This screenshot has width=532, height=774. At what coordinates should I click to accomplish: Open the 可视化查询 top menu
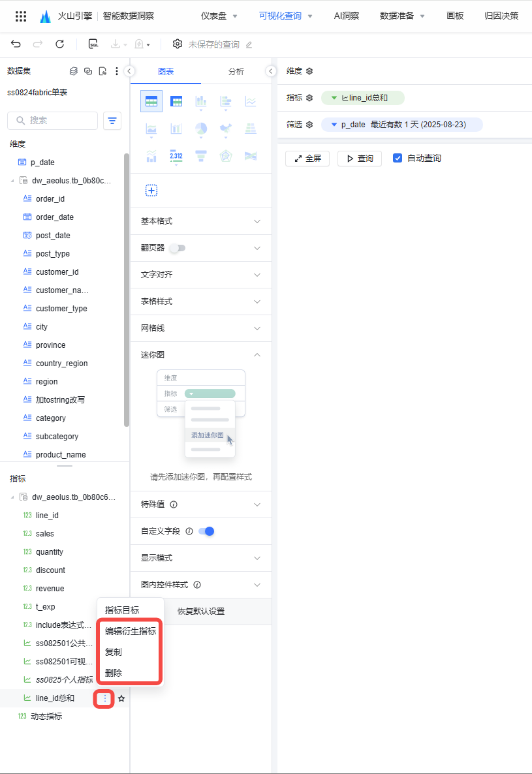[286, 16]
